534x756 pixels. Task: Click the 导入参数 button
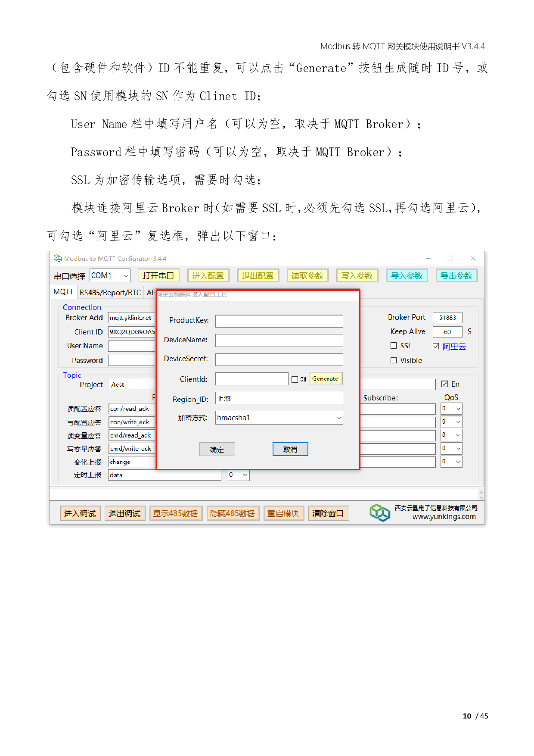pos(407,276)
